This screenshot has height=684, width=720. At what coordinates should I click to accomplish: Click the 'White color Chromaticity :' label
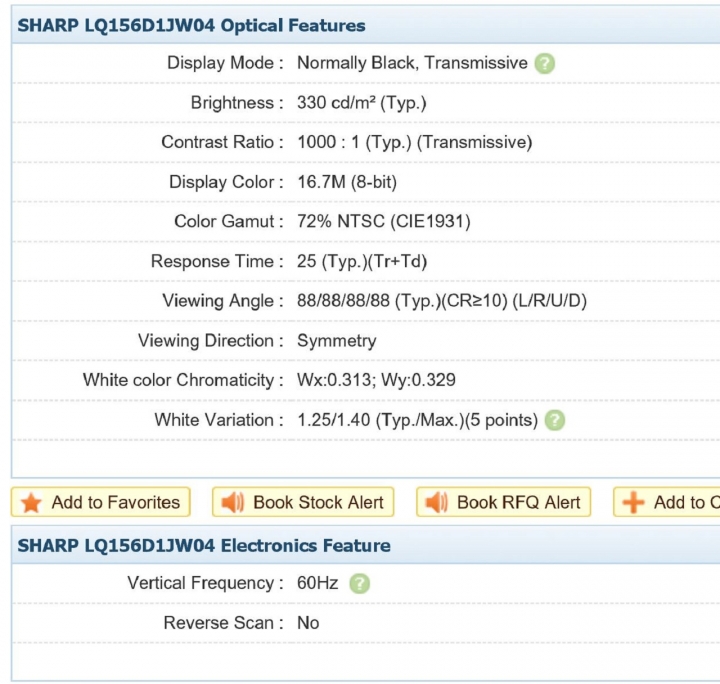point(184,380)
